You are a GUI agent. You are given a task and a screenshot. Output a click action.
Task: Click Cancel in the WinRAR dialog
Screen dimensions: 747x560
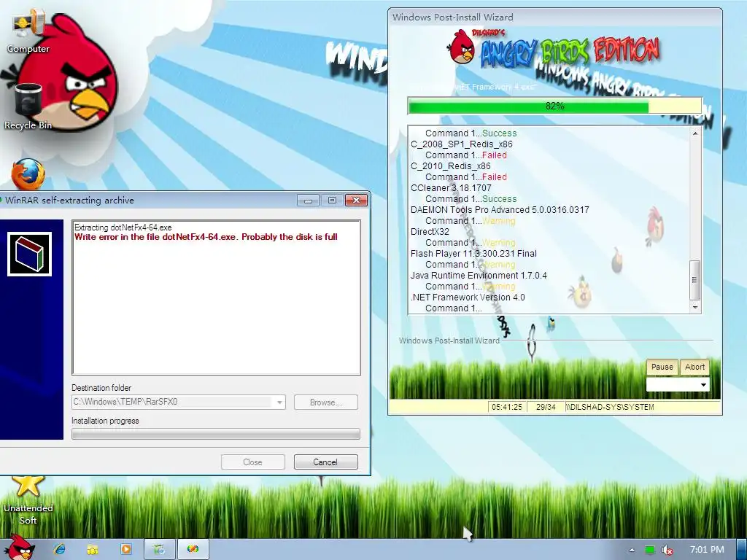(x=326, y=462)
